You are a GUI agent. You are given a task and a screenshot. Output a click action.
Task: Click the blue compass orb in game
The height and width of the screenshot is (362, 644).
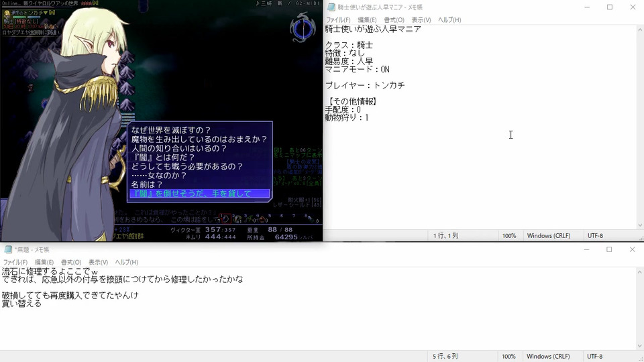tap(303, 28)
